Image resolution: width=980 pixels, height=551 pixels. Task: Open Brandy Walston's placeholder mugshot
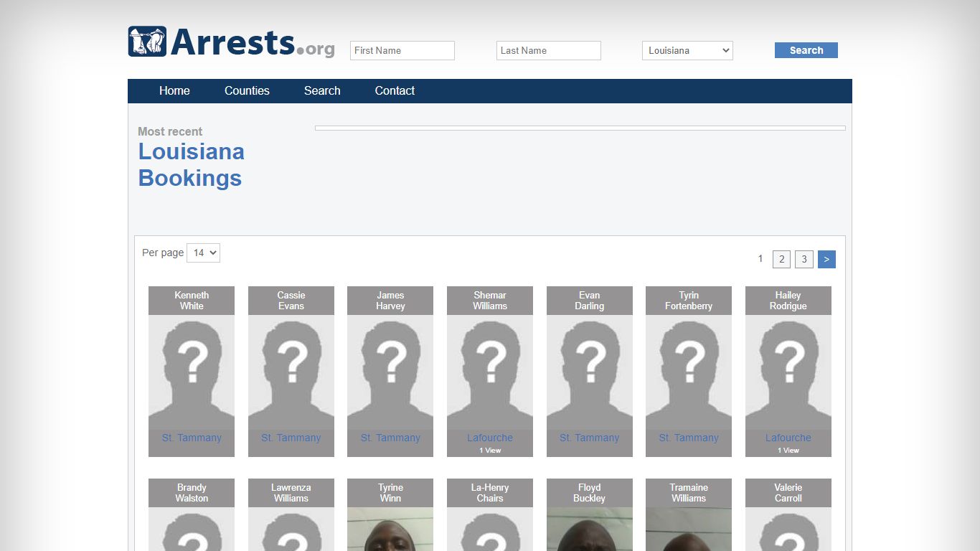(x=192, y=529)
